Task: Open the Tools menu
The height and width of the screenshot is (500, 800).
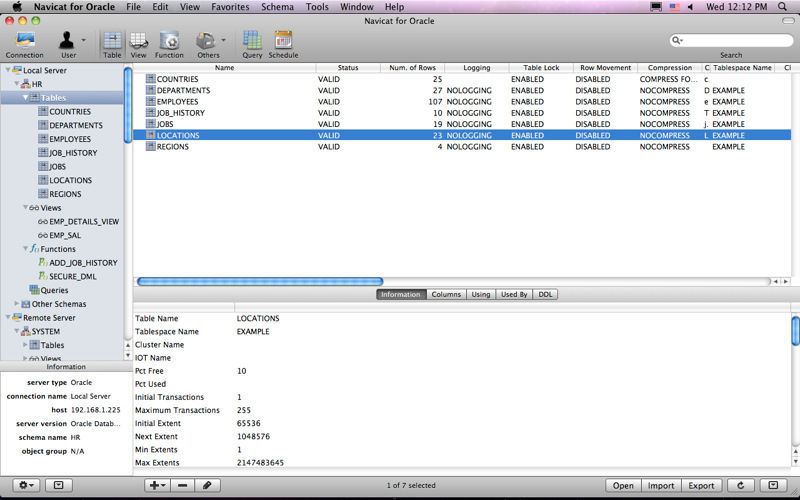Action: [317, 7]
